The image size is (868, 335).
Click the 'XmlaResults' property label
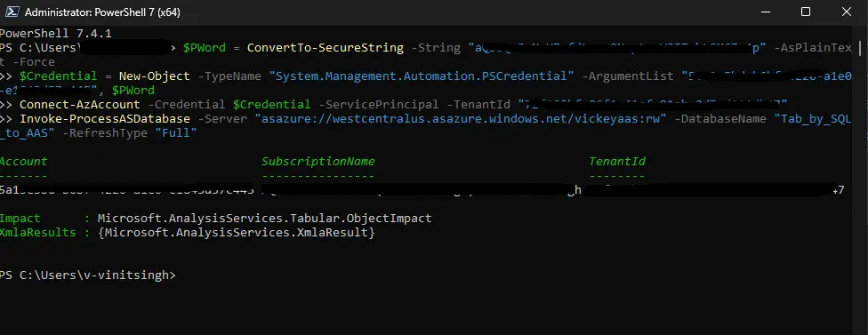coord(37,233)
